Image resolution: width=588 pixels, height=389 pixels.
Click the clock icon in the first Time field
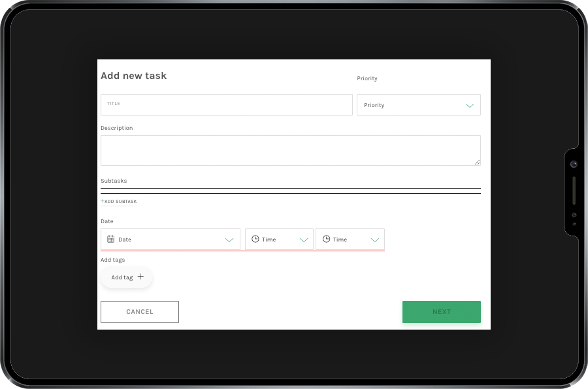(255, 240)
